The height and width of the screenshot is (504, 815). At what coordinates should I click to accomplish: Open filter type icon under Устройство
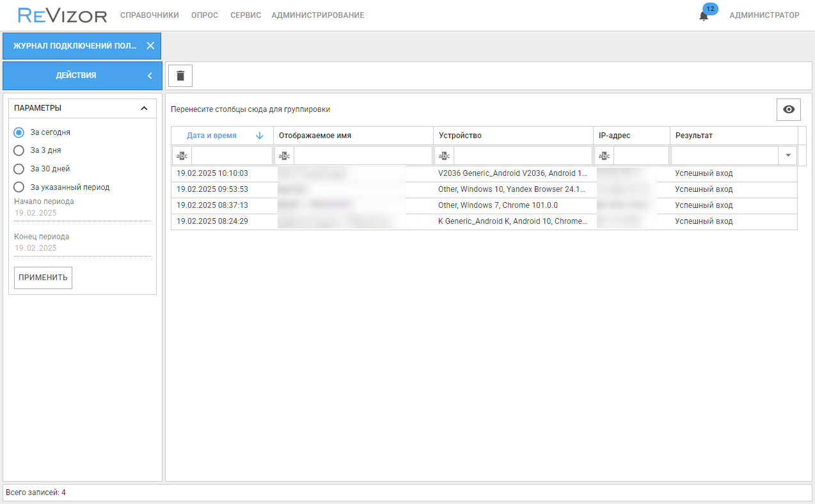coord(445,155)
